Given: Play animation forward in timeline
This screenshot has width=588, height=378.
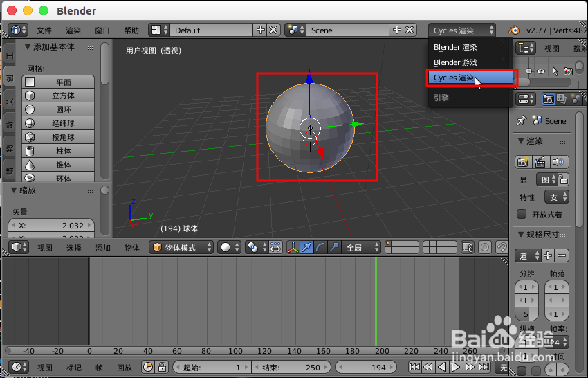Looking at the screenshot, I should (455, 367).
